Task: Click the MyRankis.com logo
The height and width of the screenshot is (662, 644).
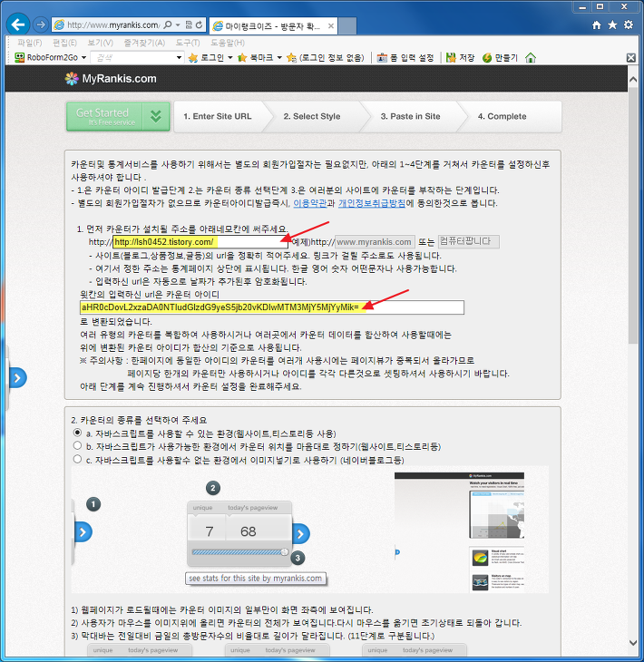Action: point(111,79)
